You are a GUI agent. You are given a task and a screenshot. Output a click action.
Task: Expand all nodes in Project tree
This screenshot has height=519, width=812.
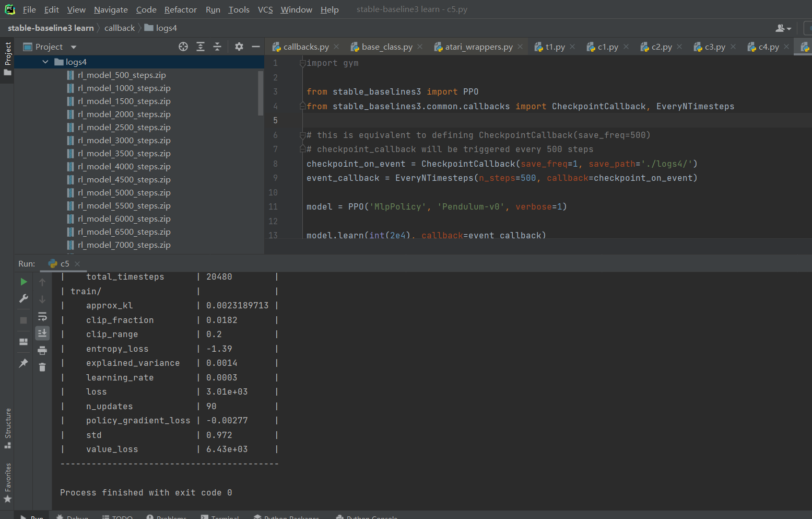(x=200, y=47)
